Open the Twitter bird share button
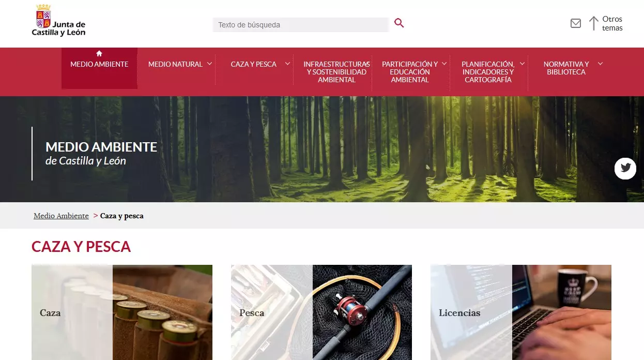This screenshot has width=644, height=360. 625,168
